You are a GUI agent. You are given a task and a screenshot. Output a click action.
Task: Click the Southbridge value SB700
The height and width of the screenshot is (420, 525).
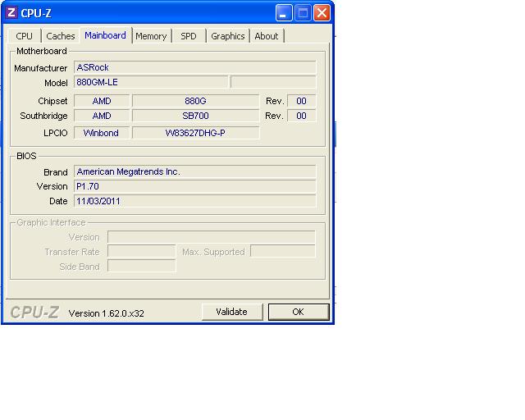(x=195, y=116)
